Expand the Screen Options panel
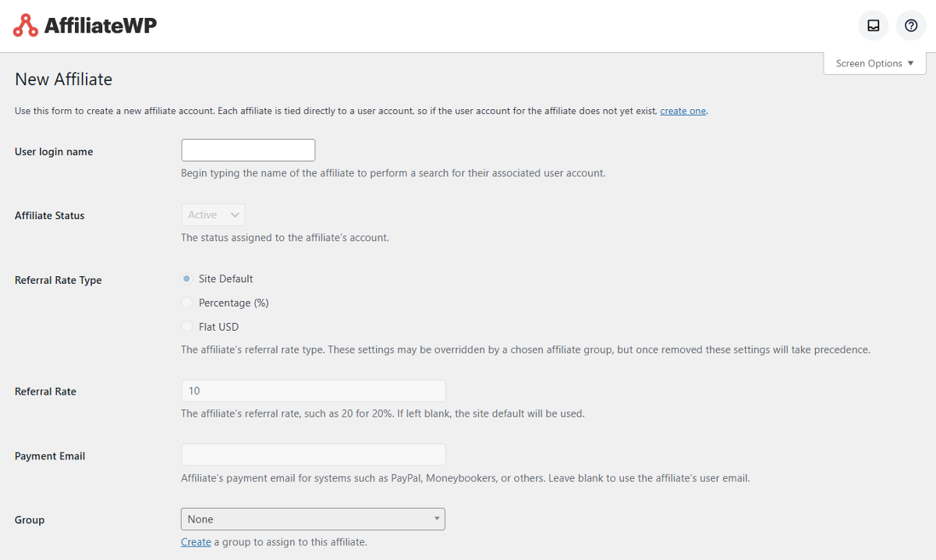 [x=874, y=63]
